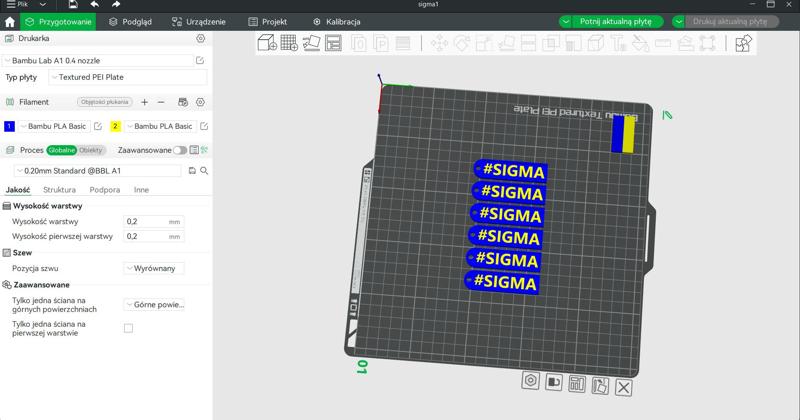The image size is (800, 420).
Task: Open the Inne settings tab
Action: point(141,190)
